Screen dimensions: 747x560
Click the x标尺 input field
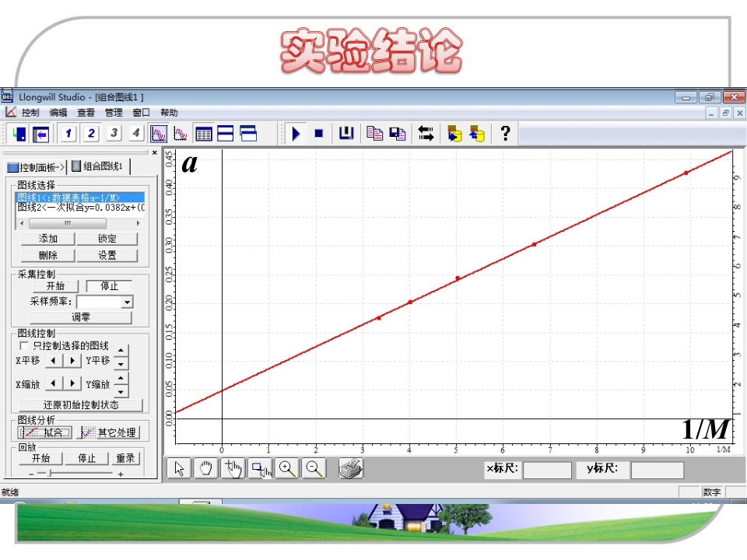[x=546, y=470]
